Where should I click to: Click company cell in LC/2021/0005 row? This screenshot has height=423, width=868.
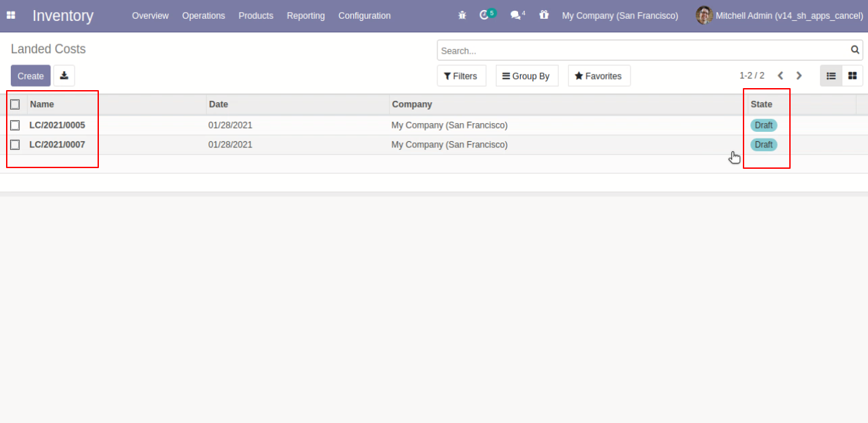(449, 125)
